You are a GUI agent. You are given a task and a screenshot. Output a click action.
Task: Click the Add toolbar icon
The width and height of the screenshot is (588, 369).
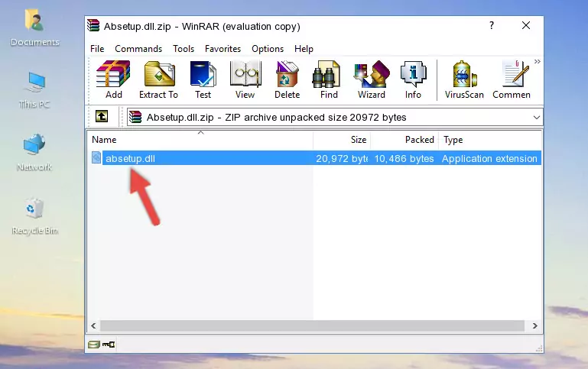coord(113,79)
